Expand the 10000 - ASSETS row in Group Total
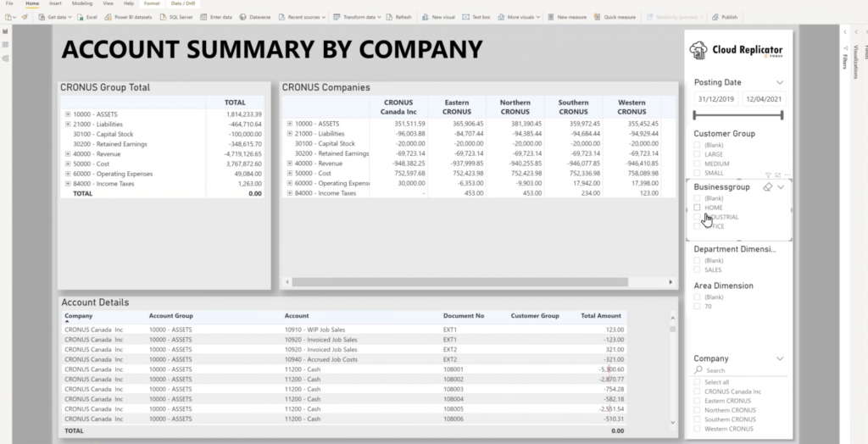The width and height of the screenshot is (868, 444). pos(68,114)
